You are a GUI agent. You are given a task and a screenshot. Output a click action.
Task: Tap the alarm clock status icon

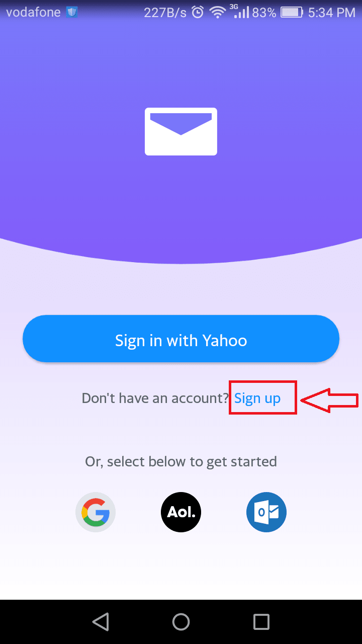(198, 13)
